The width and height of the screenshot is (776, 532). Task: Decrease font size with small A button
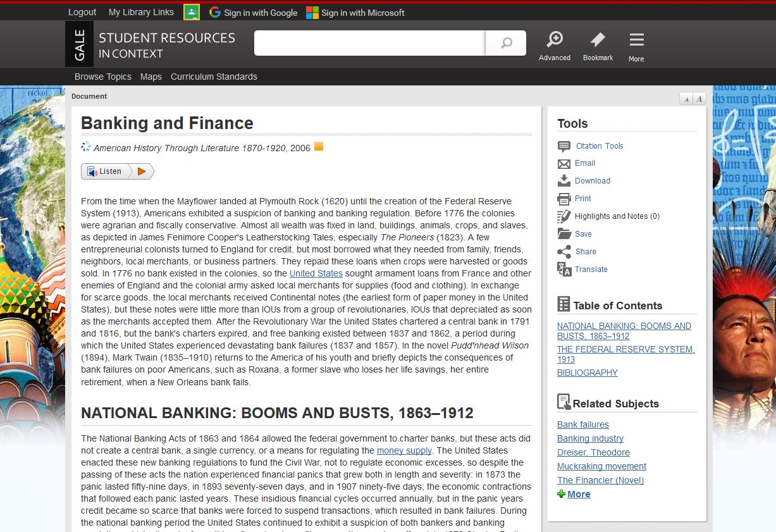coord(686,99)
